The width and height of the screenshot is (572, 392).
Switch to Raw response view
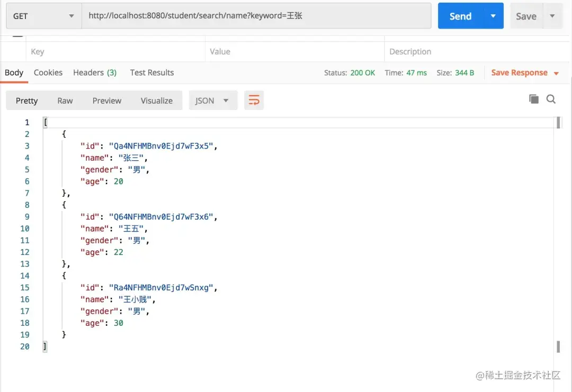click(65, 100)
